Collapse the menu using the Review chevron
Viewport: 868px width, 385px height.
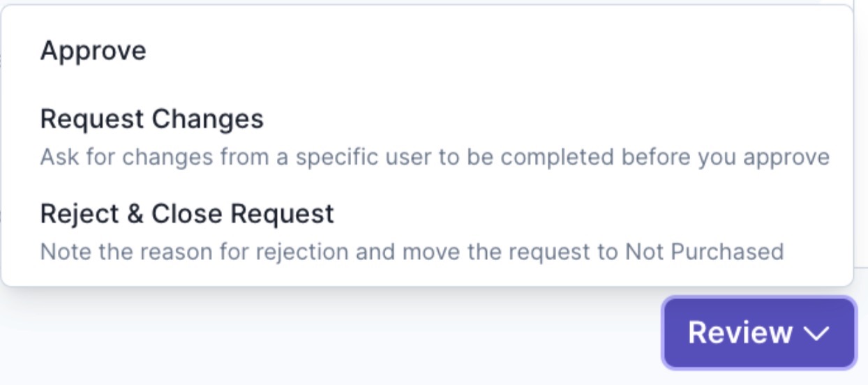point(816,333)
